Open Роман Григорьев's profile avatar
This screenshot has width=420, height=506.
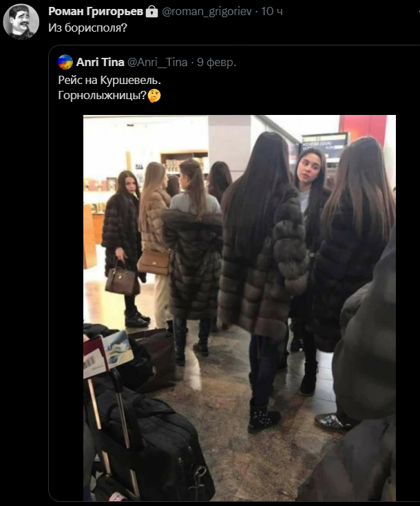coord(21,21)
